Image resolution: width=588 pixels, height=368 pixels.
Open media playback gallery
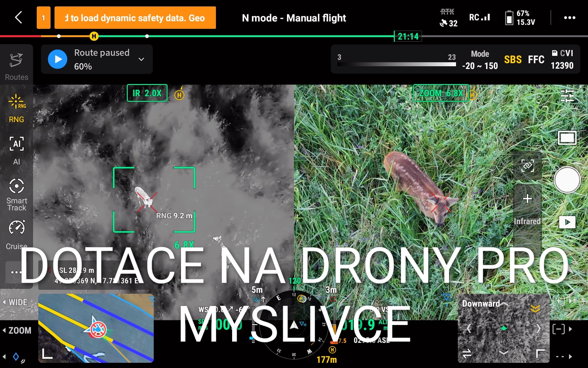567,222
